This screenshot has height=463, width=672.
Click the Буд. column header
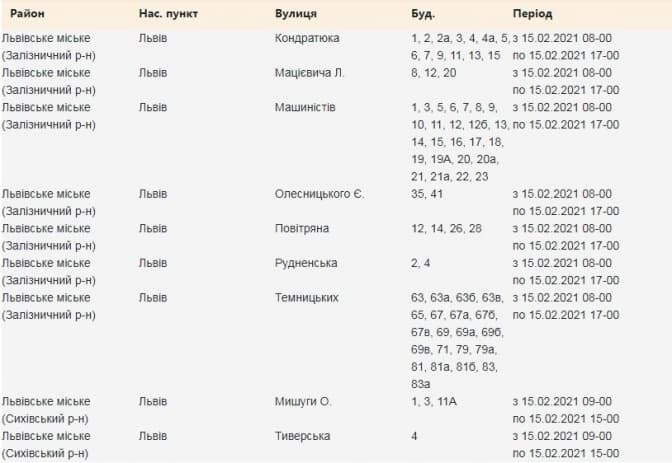click(x=423, y=15)
